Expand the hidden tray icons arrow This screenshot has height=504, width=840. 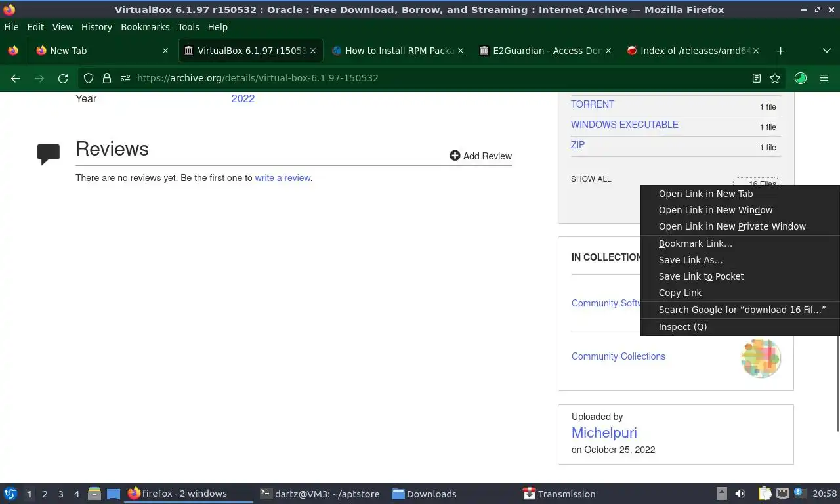pyautogui.click(x=721, y=493)
